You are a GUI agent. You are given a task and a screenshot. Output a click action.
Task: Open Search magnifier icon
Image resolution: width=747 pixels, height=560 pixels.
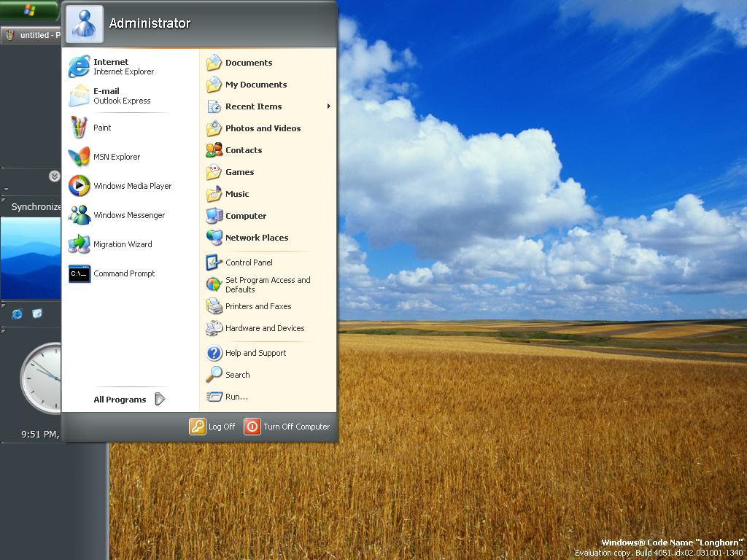[214, 375]
